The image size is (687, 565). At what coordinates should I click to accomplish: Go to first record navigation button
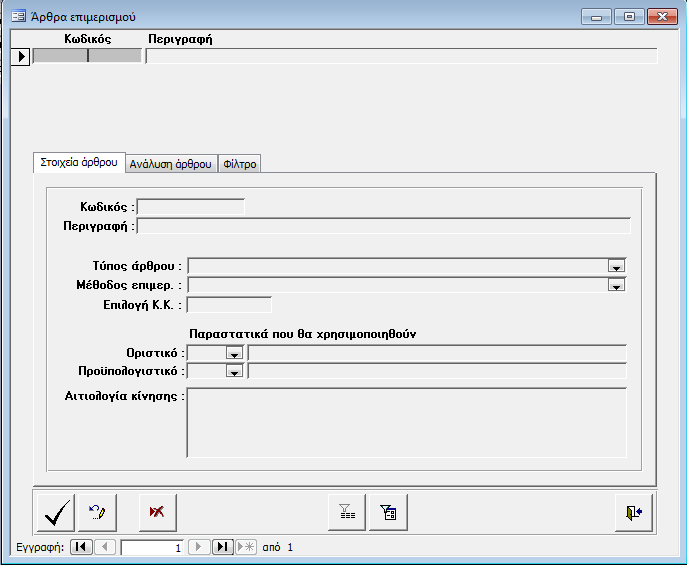[x=80, y=547]
